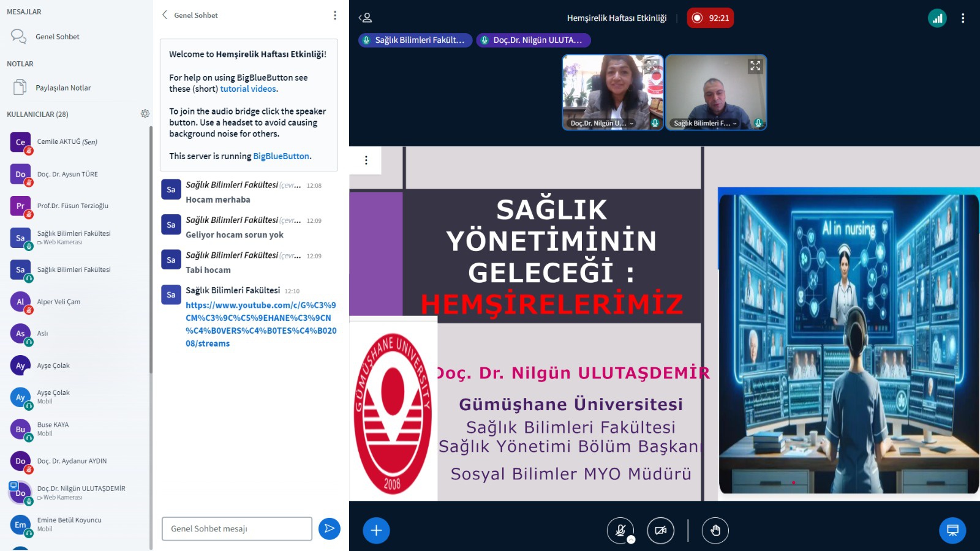Fullscreen the Sağlık Bilimleri webcam video
This screenshot has height=551, width=980.
755,66
